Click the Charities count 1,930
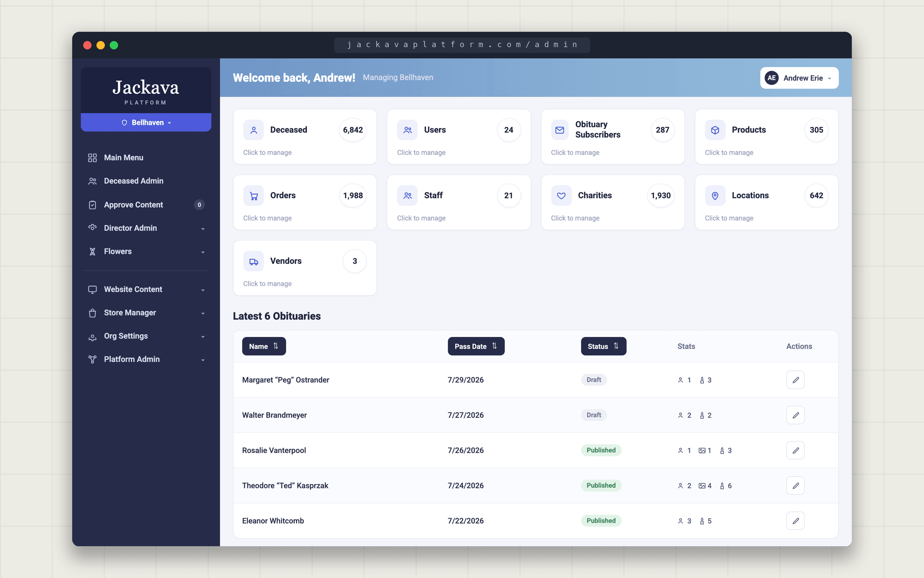This screenshot has width=924, height=578. click(x=661, y=196)
